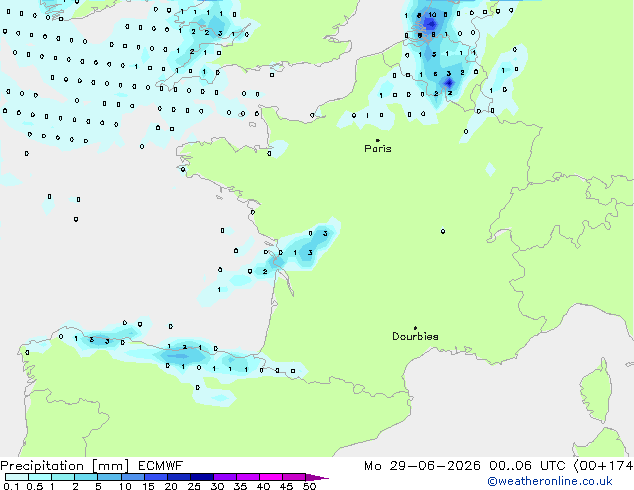Click the legend swatch between 35 and 40
634x490 pixels.
tap(248, 477)
